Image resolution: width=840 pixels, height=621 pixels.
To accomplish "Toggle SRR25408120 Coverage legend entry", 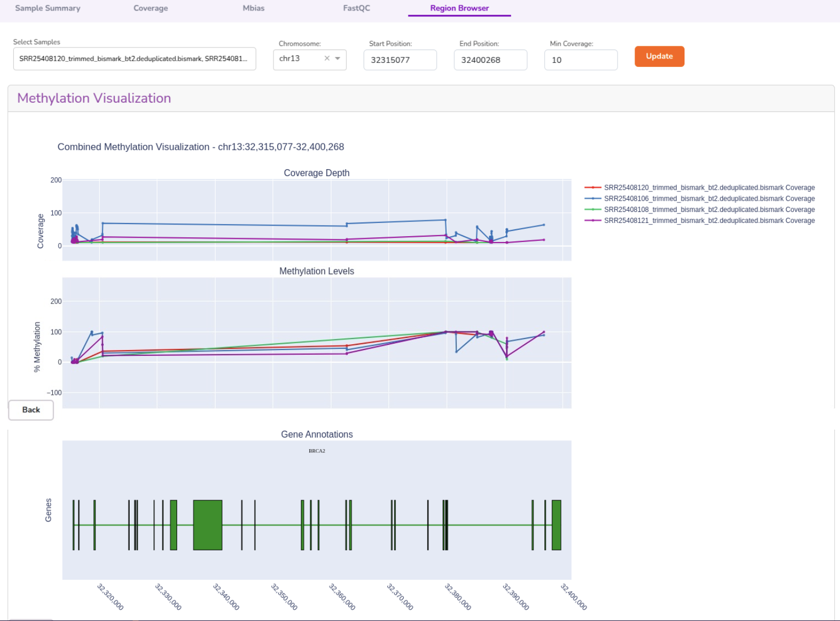I will 700,188.
